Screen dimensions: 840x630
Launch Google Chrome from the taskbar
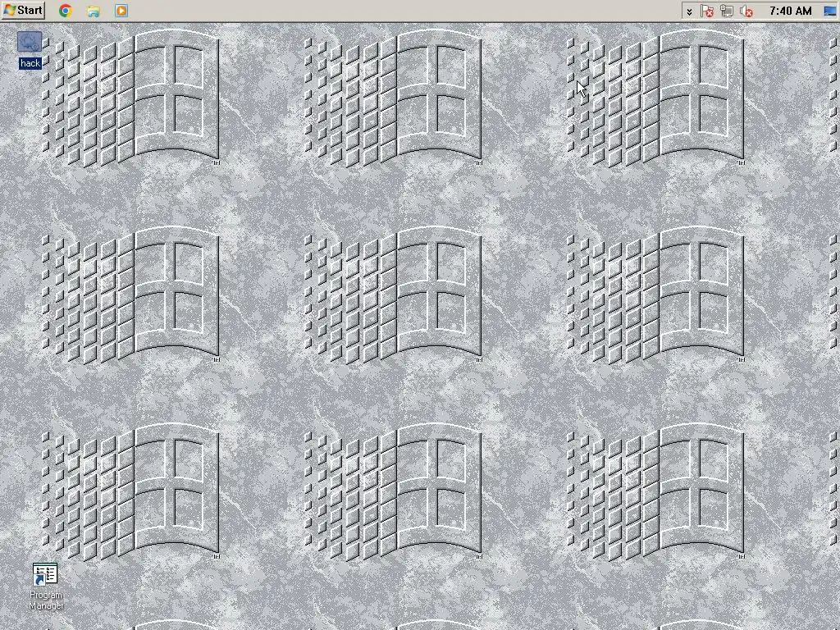[x=66, y=11]
